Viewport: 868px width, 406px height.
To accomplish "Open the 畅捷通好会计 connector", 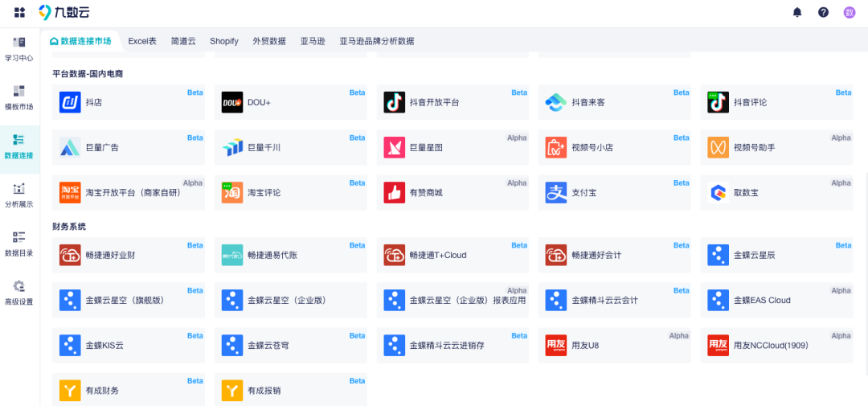I will click(x=615, y=256).
